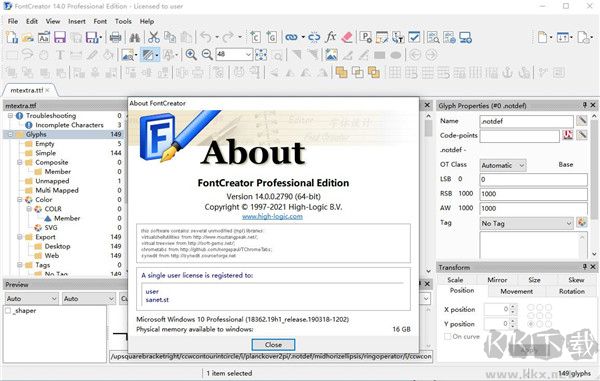
Task: Click the background image picture icon
Action: click(x=331, y=55)
